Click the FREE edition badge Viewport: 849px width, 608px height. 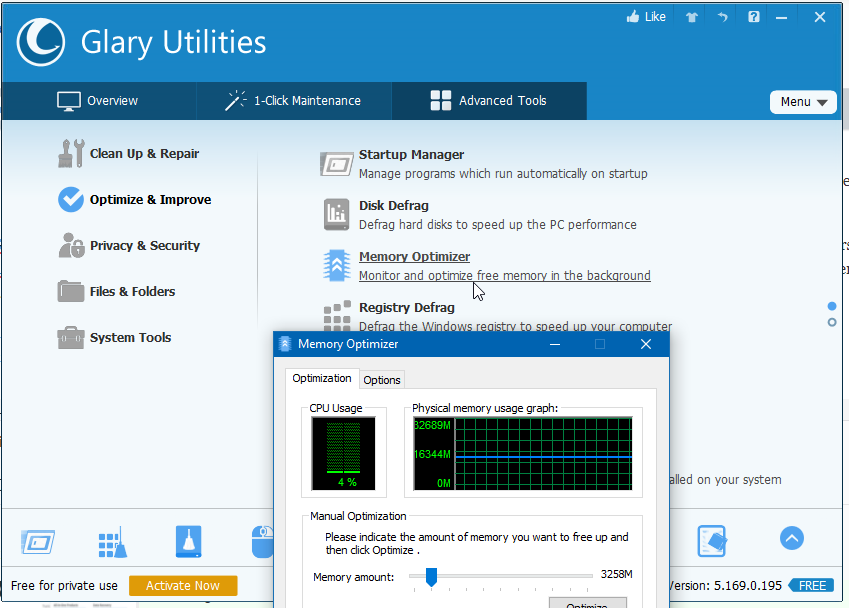pyautogui.click(x=812, y=586)
